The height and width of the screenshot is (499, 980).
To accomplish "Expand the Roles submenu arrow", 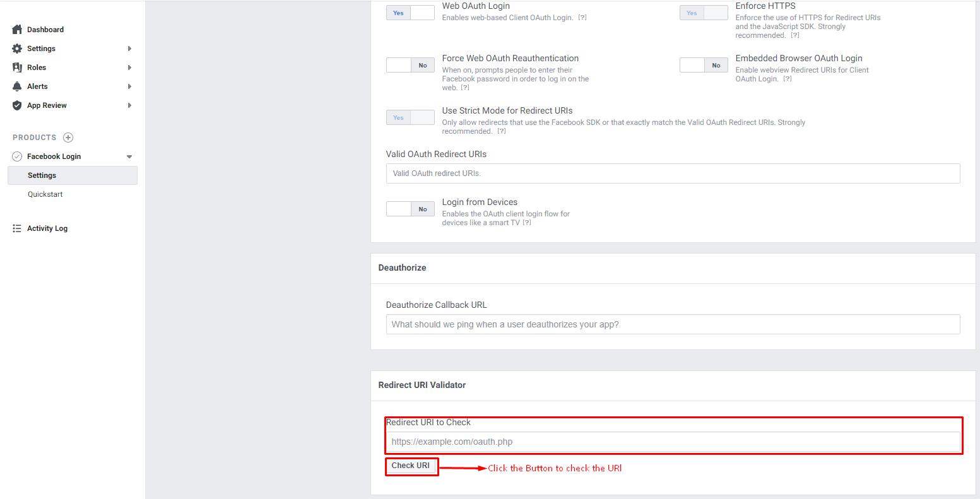I will 129,68.
